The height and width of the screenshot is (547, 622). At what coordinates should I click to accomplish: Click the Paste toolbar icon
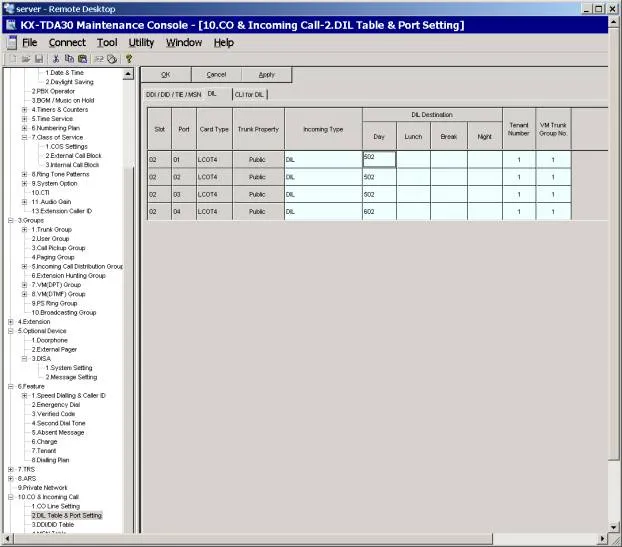pyautogui.click(x=82, y=59)
